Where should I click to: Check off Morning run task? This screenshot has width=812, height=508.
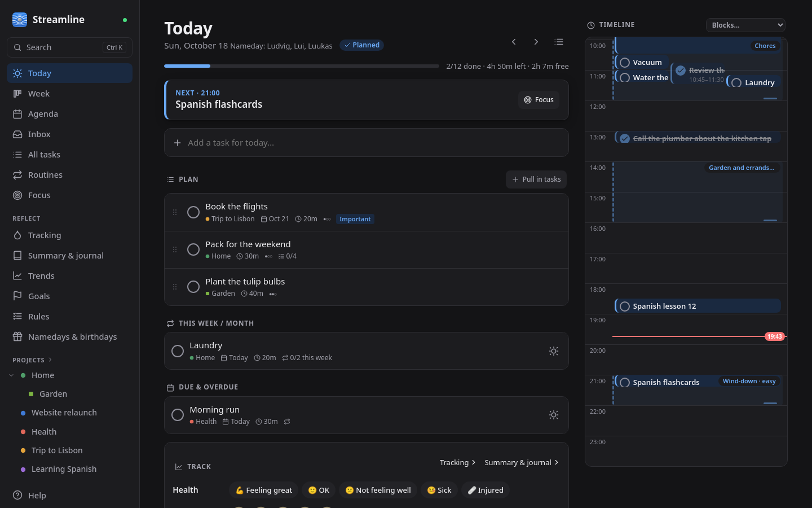[x=178, y=415]
